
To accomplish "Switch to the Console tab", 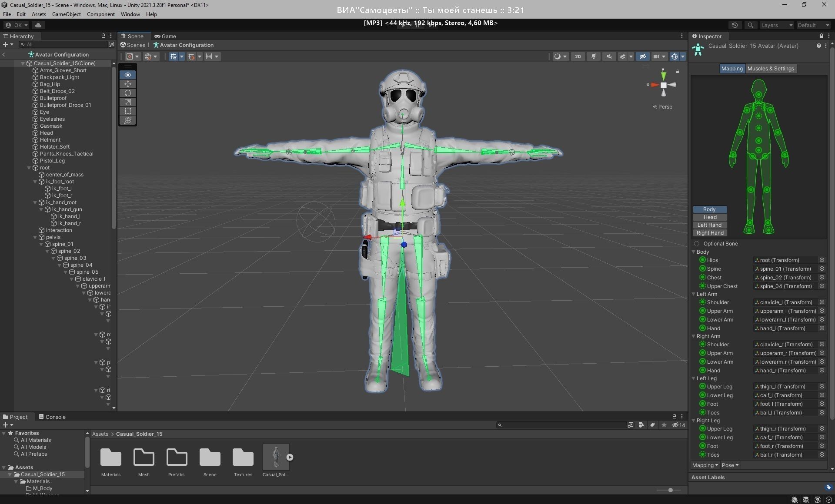I will point(52,417).
